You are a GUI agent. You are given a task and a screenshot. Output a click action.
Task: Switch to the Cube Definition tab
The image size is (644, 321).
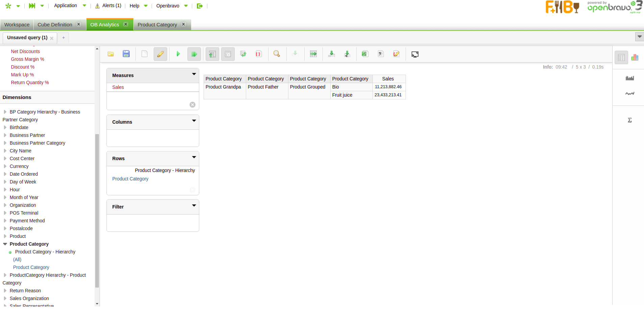coord(55,25)
